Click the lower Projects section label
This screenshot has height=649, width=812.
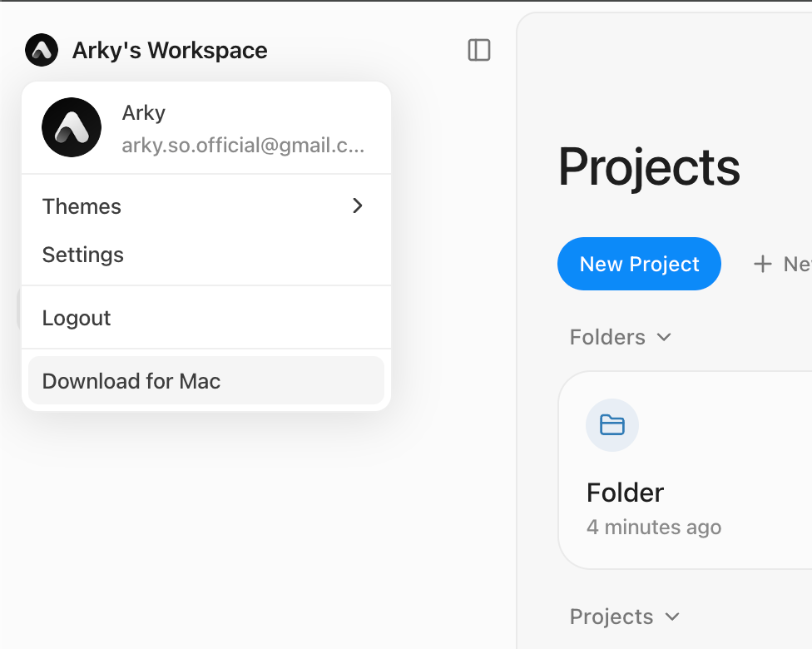[x=611, y=617]
